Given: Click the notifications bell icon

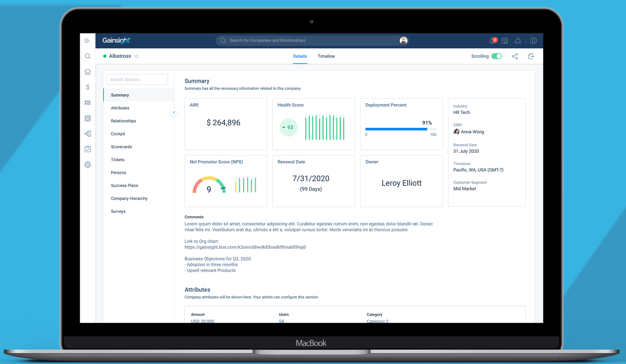Looking at the screenshot, I should coord(492,41).
